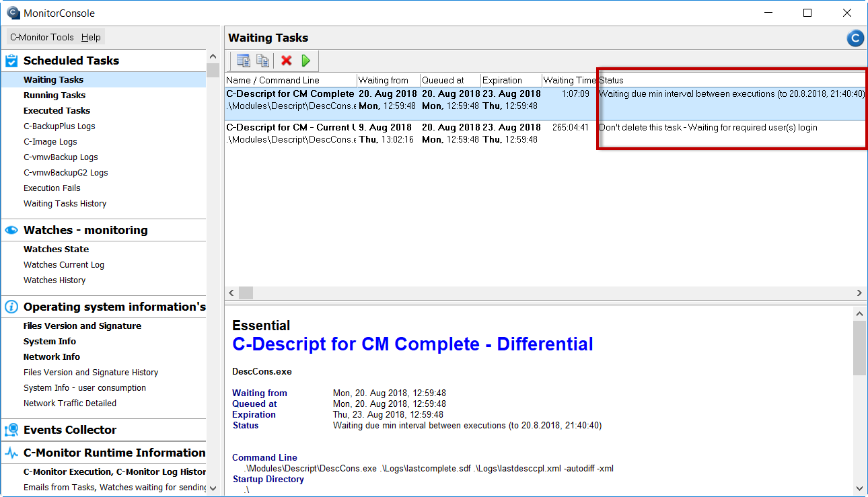Open C-vmwBackup Logs
The height and width of the screenshot is (497, 868).
61,157
